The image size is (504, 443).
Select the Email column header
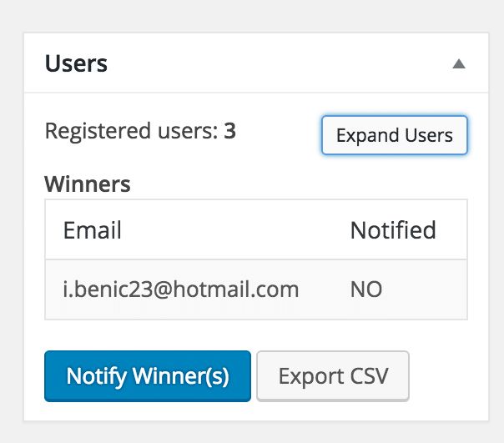click(93, 230)
